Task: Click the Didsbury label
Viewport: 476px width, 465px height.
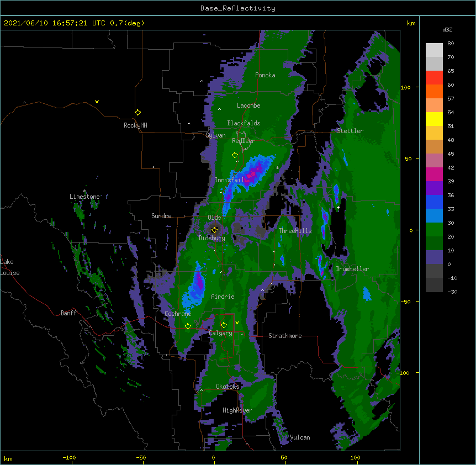Action: point(212,238)
